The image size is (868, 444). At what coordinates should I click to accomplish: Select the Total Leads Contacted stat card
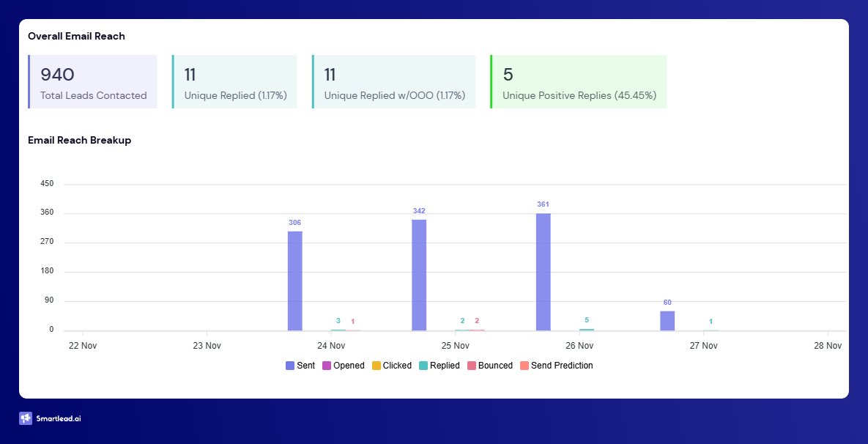(x=92, y=81)
